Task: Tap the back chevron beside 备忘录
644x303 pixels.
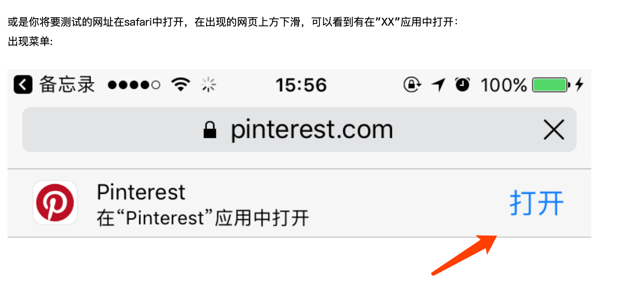Action: (x=23, y=84)
